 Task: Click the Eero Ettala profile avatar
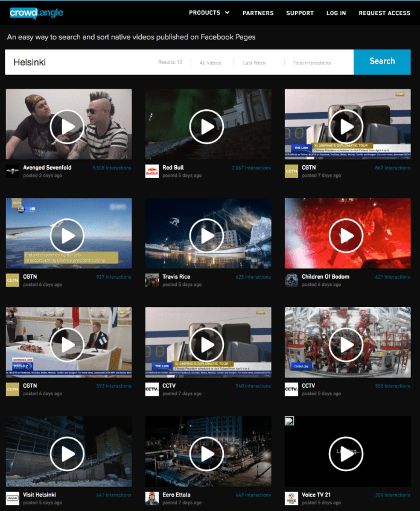pyautogui.click(x=152, y=498)
